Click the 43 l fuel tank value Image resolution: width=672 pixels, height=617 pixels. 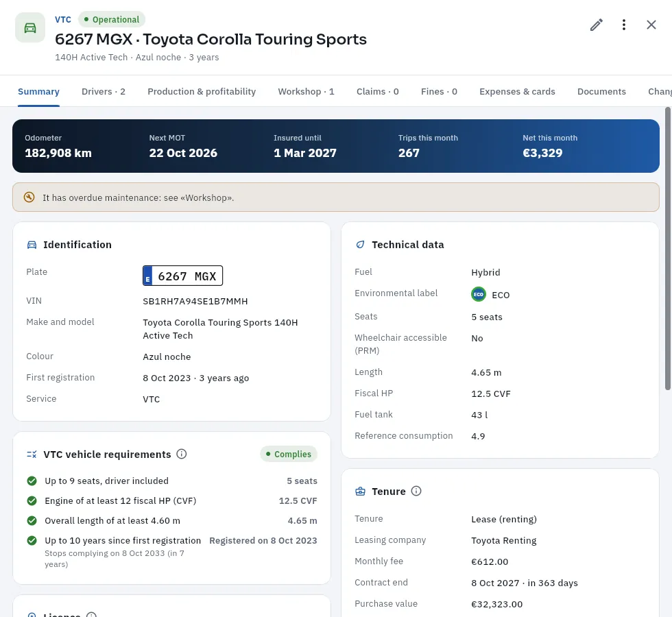(x=479, y=415)
